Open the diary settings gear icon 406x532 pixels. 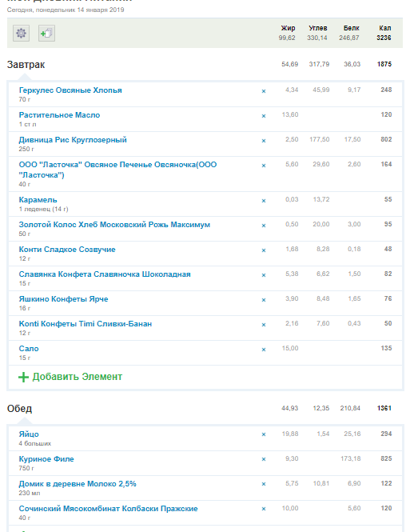21,34
